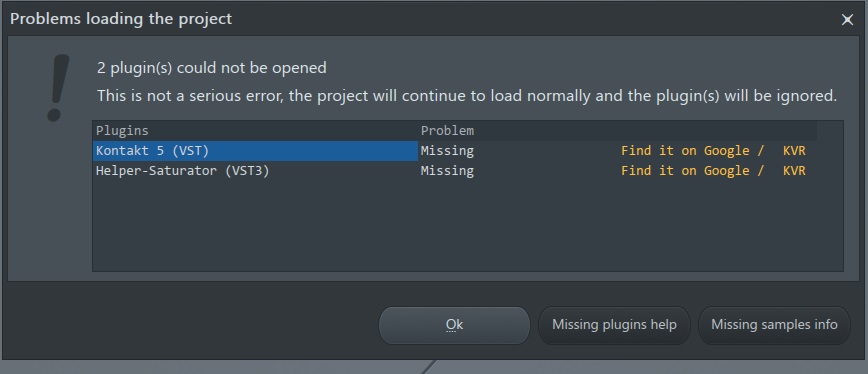Click the large exclamation mark warning icon
The height and width of the screenshot is (374, 868).
point(58,87)
